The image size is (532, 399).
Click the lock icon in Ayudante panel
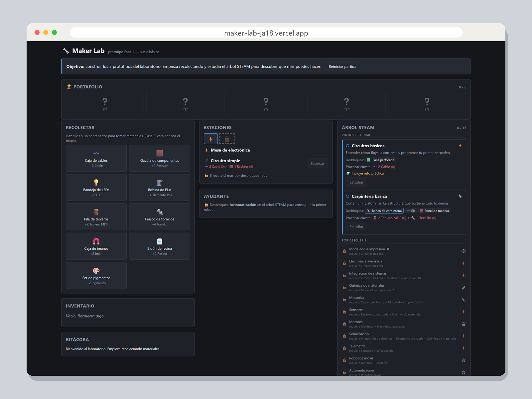click(x=206, y=205)
